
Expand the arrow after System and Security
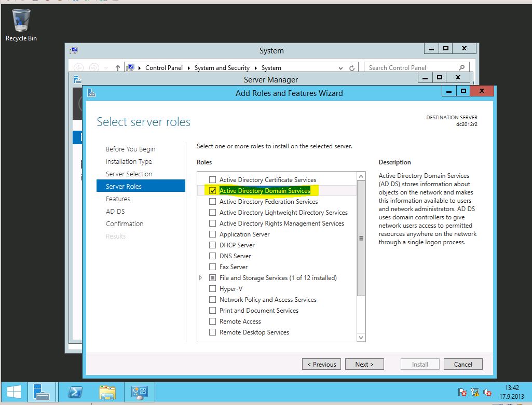pyautogui.click(x=256, y=68)
